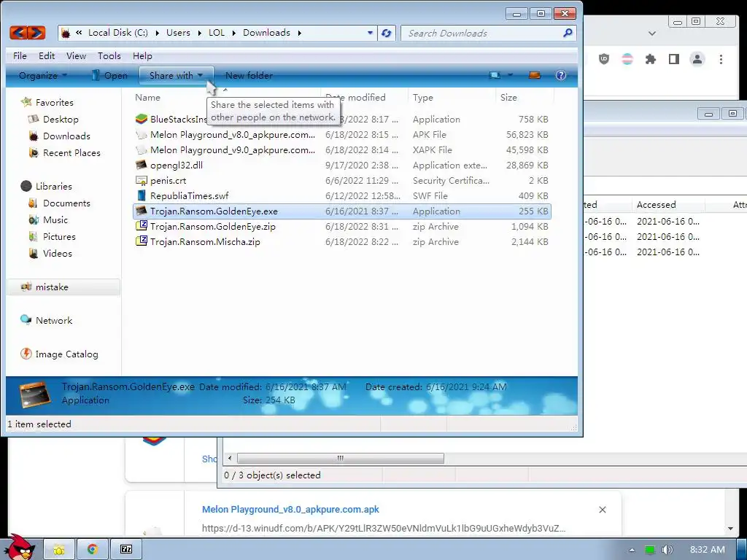Click the search magnifier icon

click(568, 33)
